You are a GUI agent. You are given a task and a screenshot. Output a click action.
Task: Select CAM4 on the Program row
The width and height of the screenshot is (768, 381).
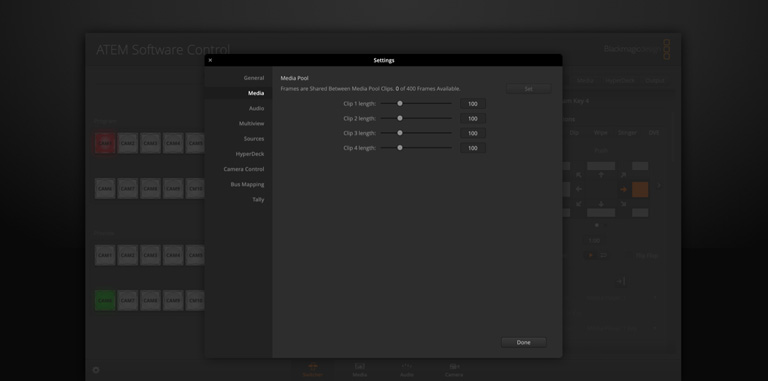coord(173,143)
